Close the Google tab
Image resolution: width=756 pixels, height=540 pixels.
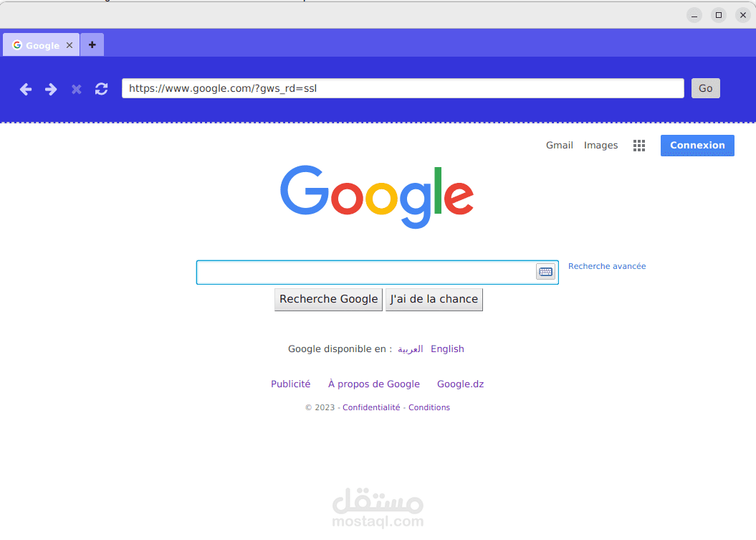[70, 45]
